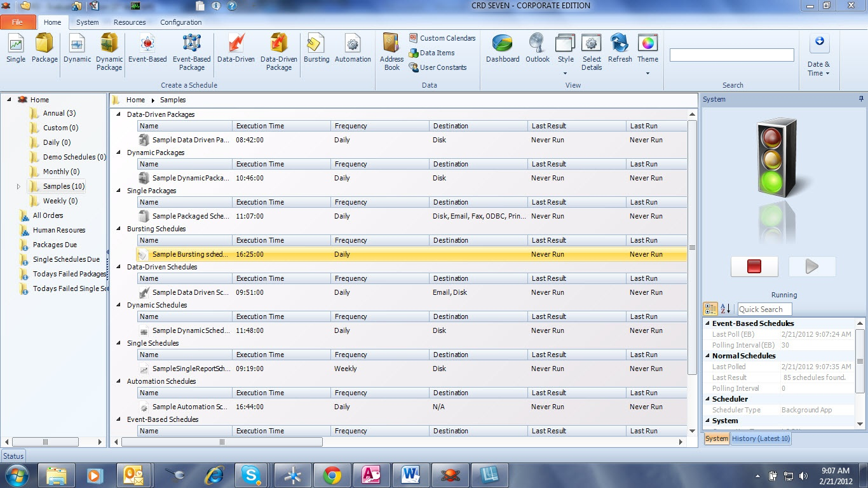The width and height of the screenshot is (868, 488).
Task: Collapse the Bursting Schedules group
Action: click(118, 229)
